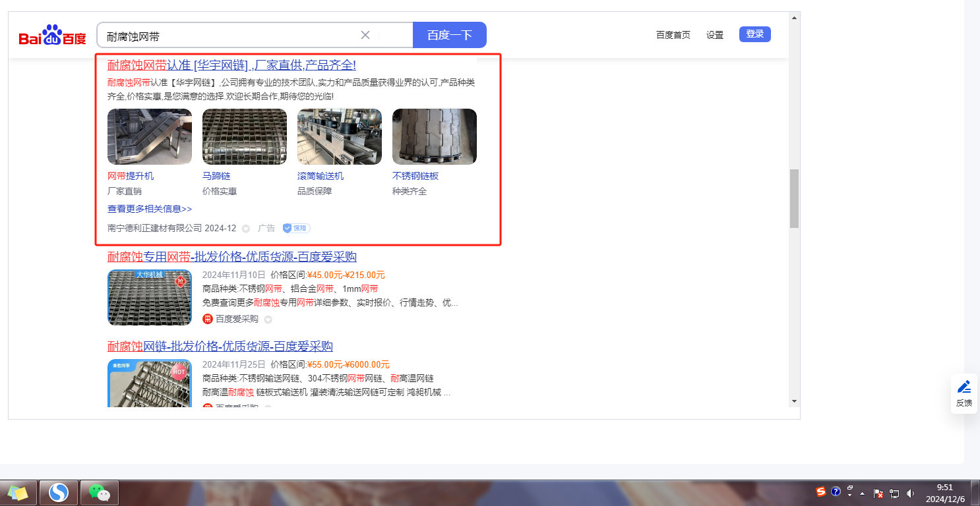Image resolution: width=980 pixels, height=506 pixels.
Task: Click the 南宁德利正建材有限公司 advertiser name
Action: point(155,228)
